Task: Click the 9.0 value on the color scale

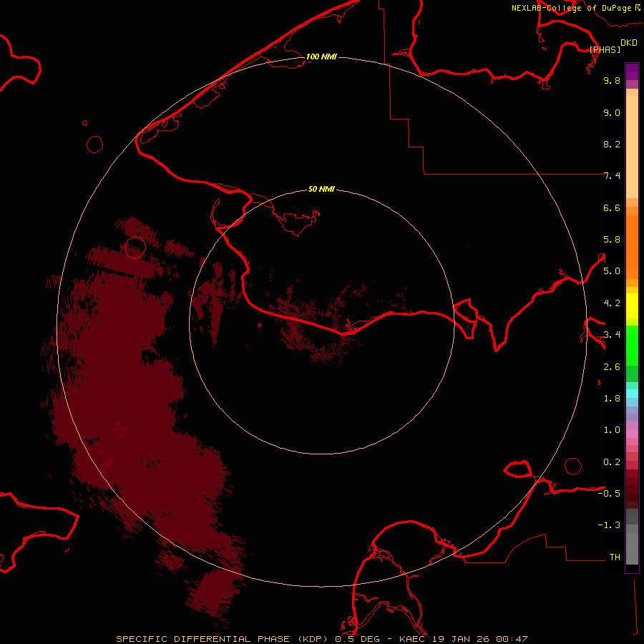Action: pos(612,112)
